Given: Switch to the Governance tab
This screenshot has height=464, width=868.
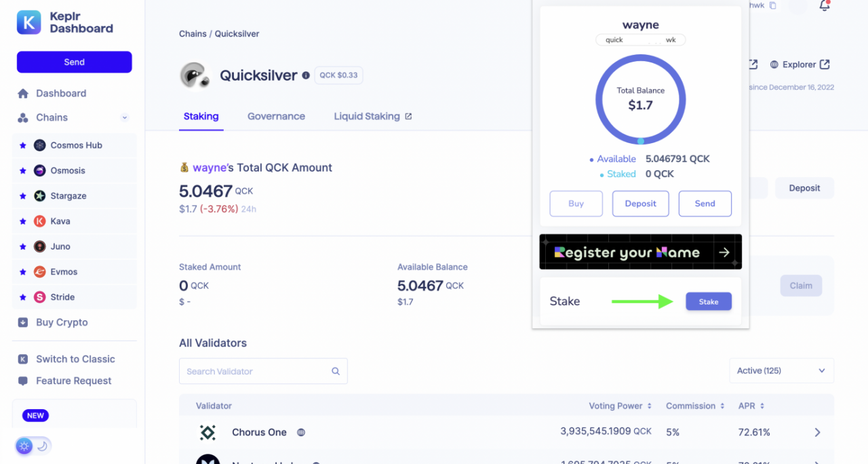Looking at the screenshot, I should pyautogui.click(x=276, y=116).
